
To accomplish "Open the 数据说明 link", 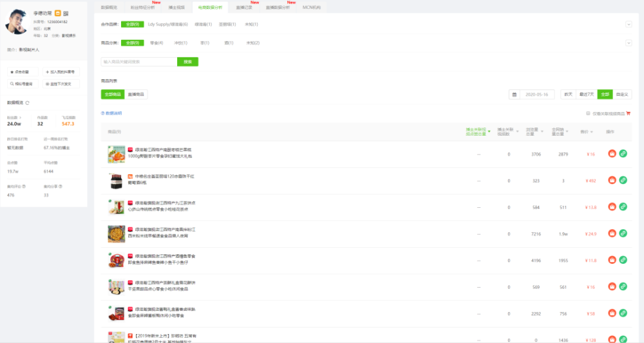I will [114, 113].
